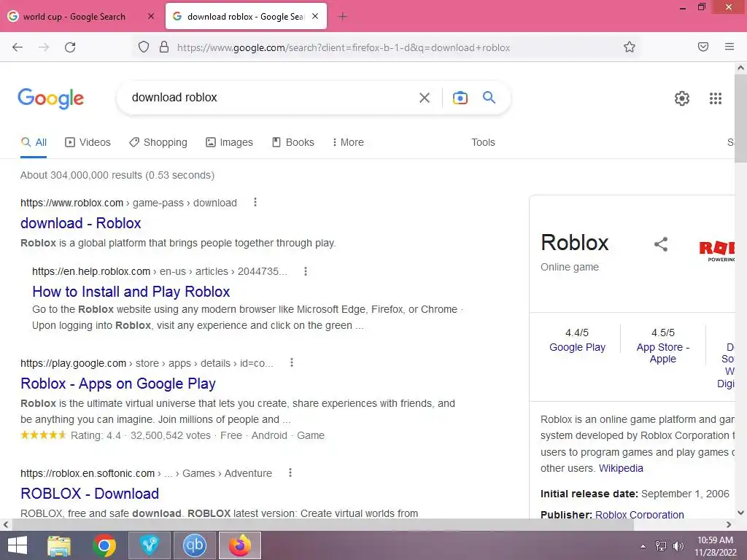Image resolution: width=747 pixels, height=560 pixels.
Task: Open the taskbar clock and date
Action: pos(715,546)
